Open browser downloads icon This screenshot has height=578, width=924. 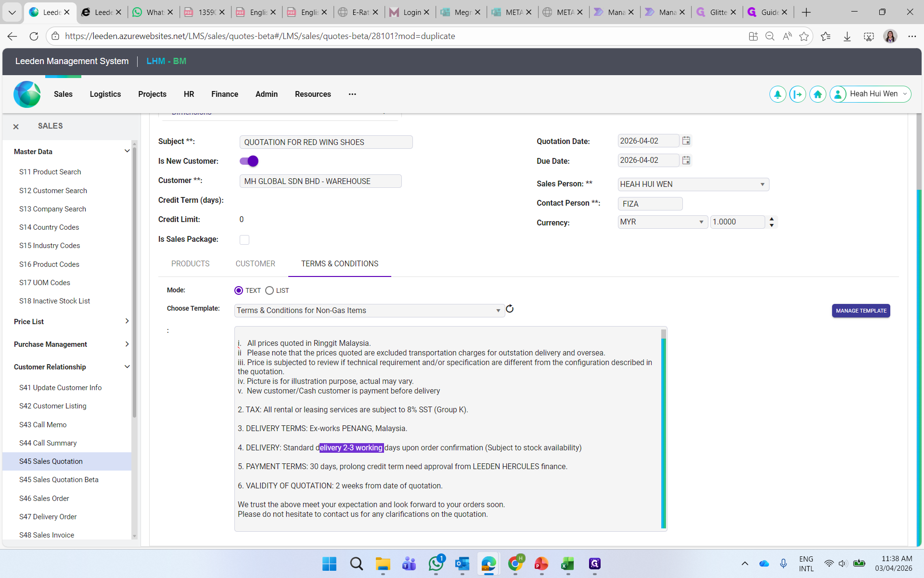coord(847,36)
